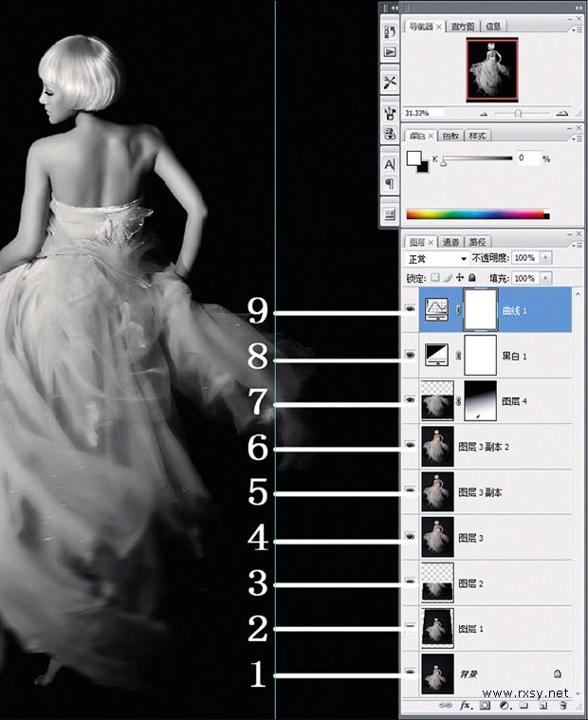This screenshot has height=720, width=588.
Task: Switch to the 直方图 Histogram tab
Action: pos(462,27)
